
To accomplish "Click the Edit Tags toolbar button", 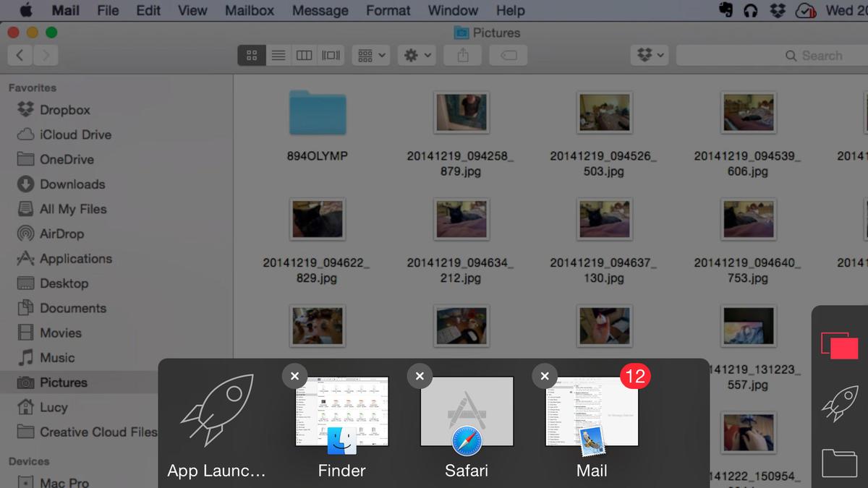I will 508,55.
